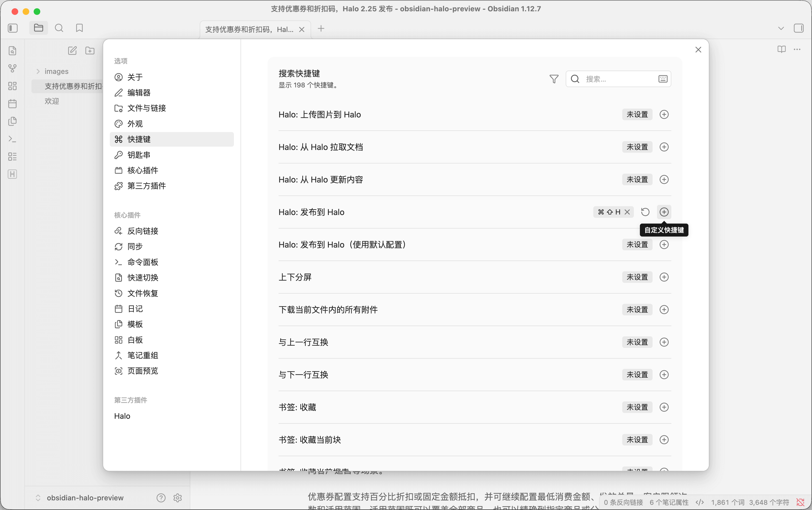Restore default hotkey for Halo: 发布到 Halo

(x=645, y=212)
